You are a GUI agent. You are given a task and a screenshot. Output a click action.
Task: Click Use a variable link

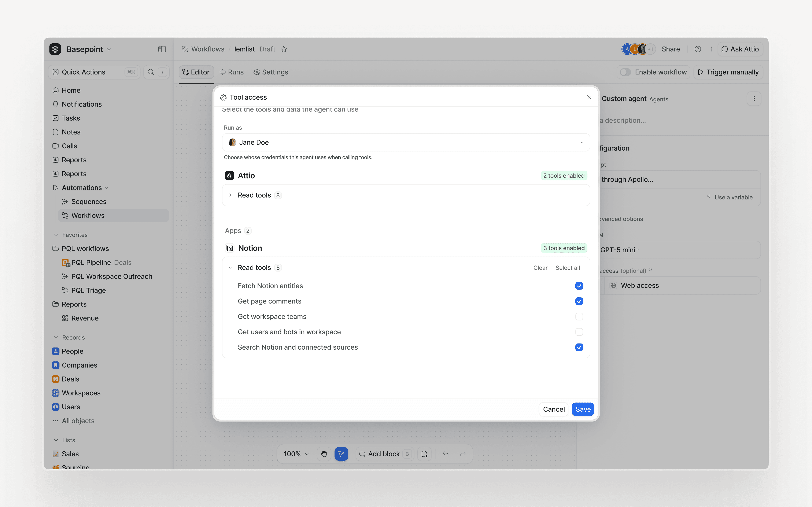(x=730, y=197)
